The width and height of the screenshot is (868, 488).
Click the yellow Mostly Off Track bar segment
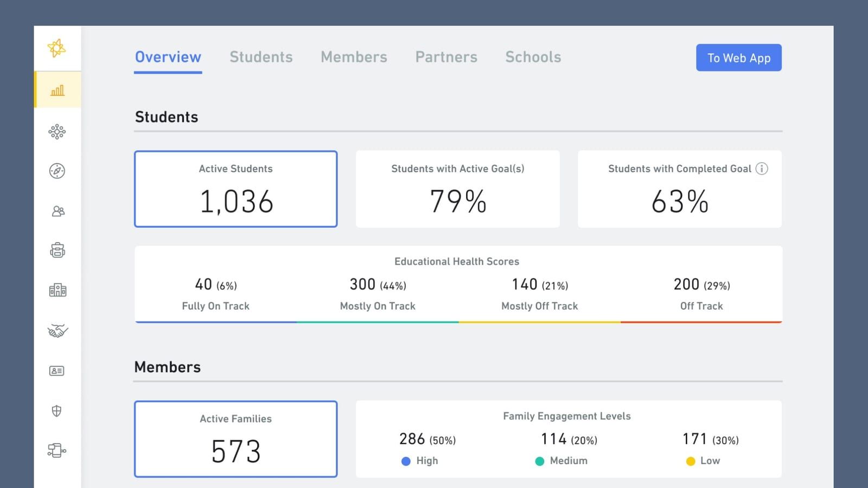[539, 322]
